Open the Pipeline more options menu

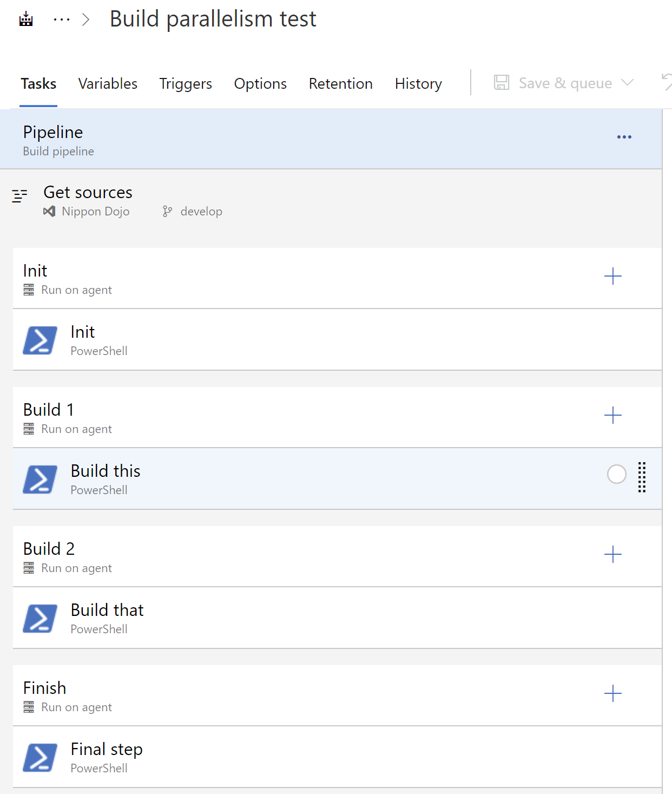624,137
